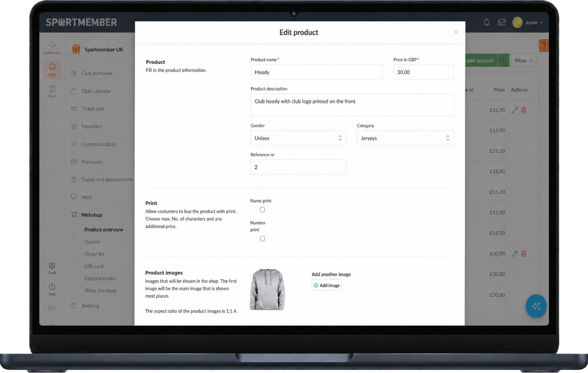The height and width of the screenshot is (373, 588).
Task: Open the green Create product dropdown arrow
Action: point(504,61)
